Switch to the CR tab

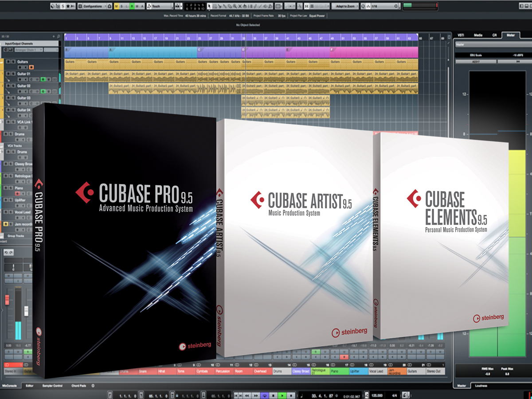[x=495, y=35]
